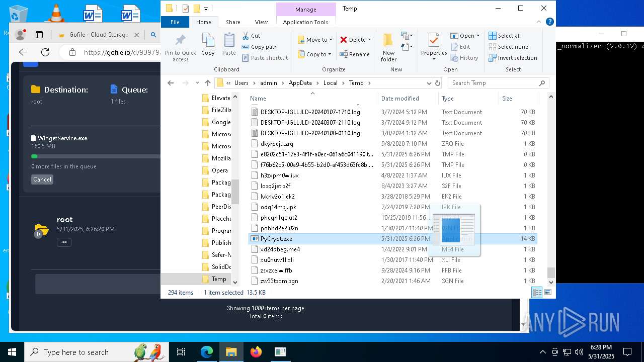Image resolution: width=644 pixels, height=362 pixels.
Task: Click the Manage contextual tab
Action: click(306, 9)
